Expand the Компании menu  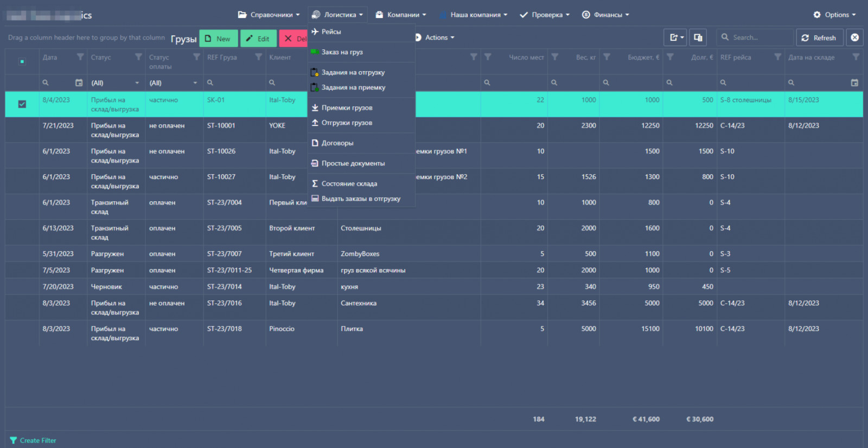(400, 15)
